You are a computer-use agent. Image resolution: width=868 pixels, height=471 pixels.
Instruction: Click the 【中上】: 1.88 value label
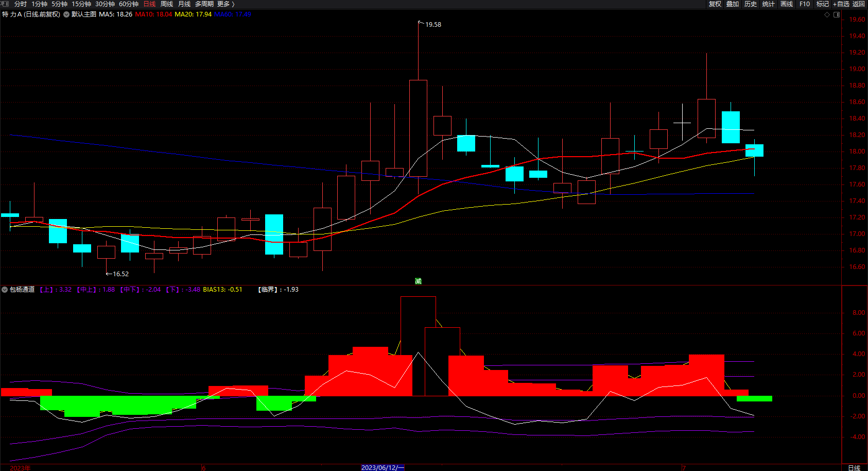click(96, 290)
